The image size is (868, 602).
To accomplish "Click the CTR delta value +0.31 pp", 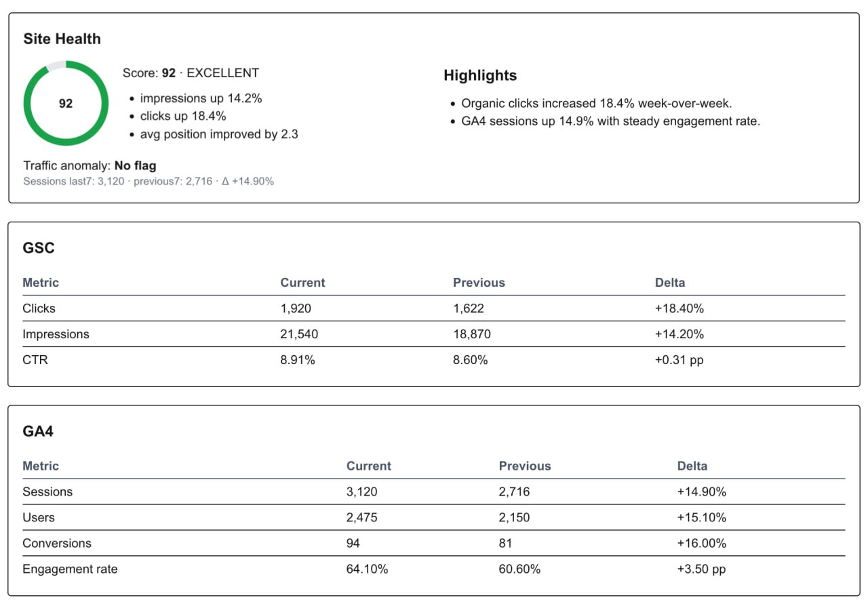I will (x=679, y=360).
